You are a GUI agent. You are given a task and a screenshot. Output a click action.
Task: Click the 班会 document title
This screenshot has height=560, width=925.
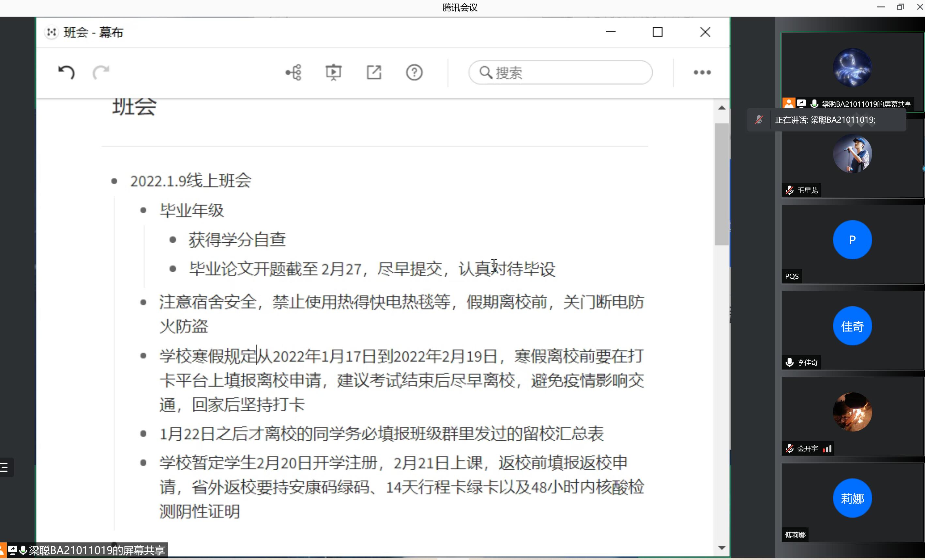tap(134, 107)
